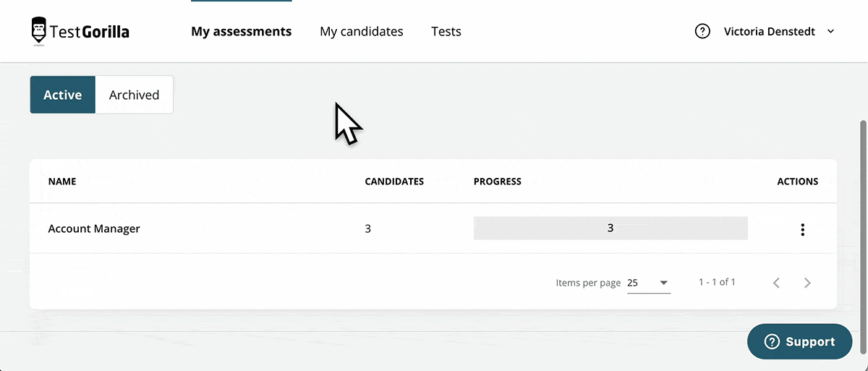Select the My assessments tab

pos(242,31)
